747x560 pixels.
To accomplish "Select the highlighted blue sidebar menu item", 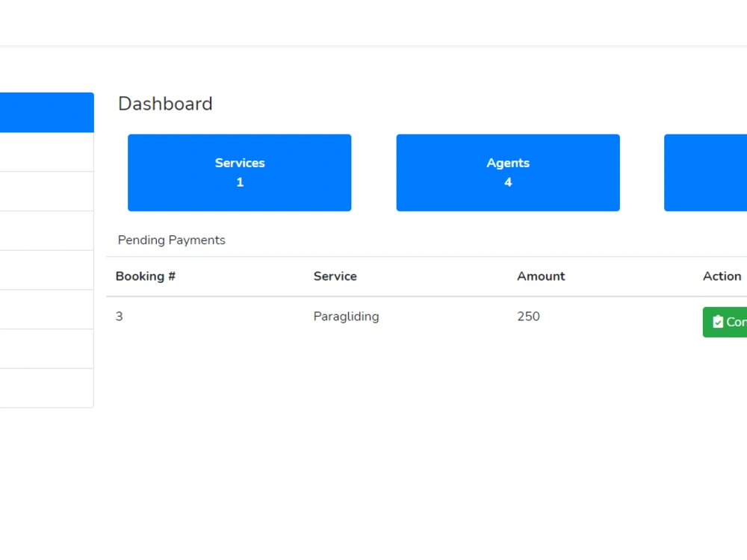I will pyautogui.click(x=46, y=113).
